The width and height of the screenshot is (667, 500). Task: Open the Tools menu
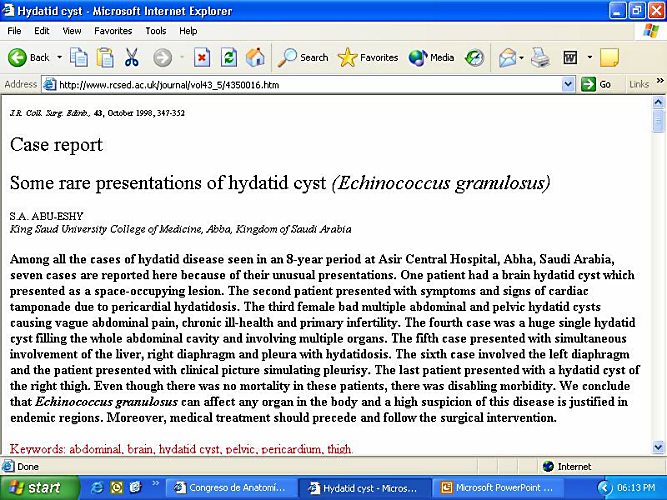coord(156,31)
